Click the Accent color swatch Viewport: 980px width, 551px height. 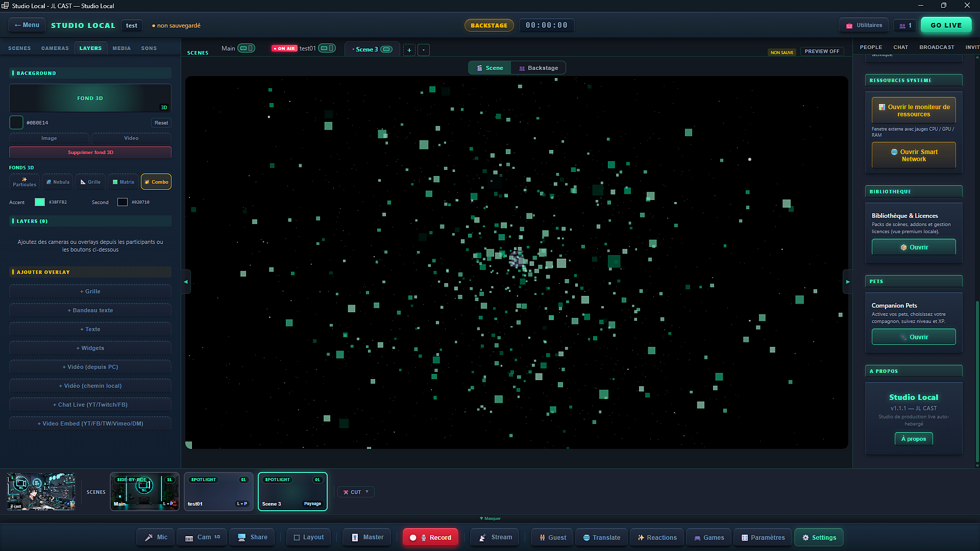[39, 202]
